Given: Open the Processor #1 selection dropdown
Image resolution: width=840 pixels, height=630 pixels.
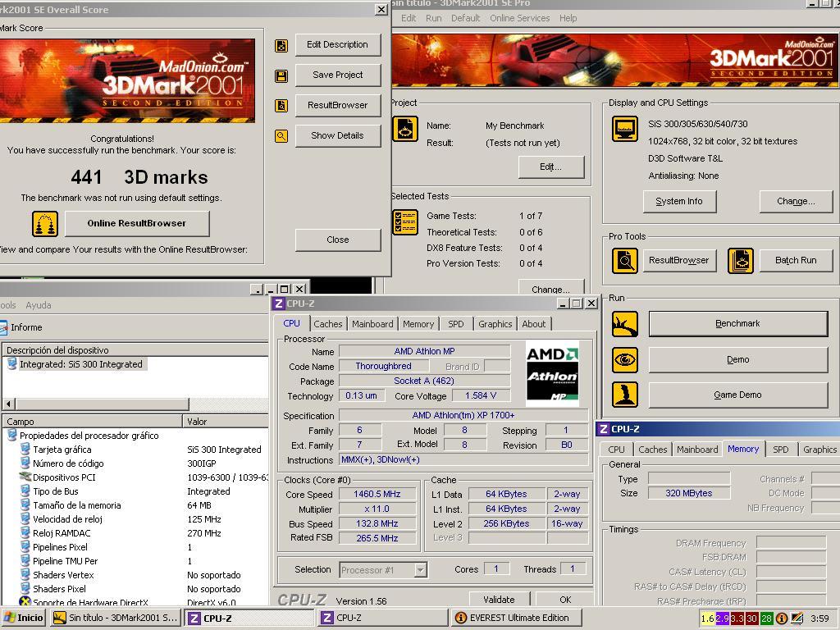Looking at the screenshot, I should [x=421, y=570].
